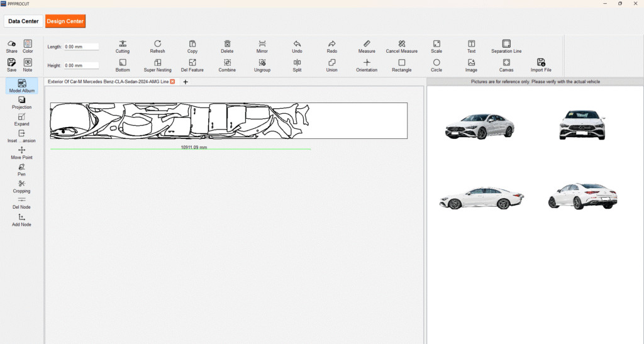Select the front view car thumbnail
The image size is (644, 344).
click(582, 125)
